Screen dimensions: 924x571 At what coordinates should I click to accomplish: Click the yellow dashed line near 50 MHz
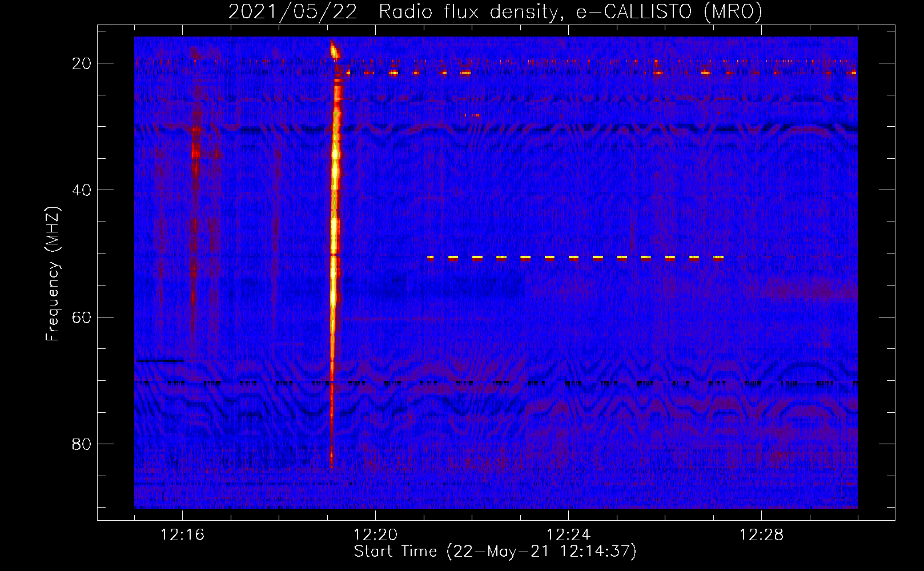point(576,258)
